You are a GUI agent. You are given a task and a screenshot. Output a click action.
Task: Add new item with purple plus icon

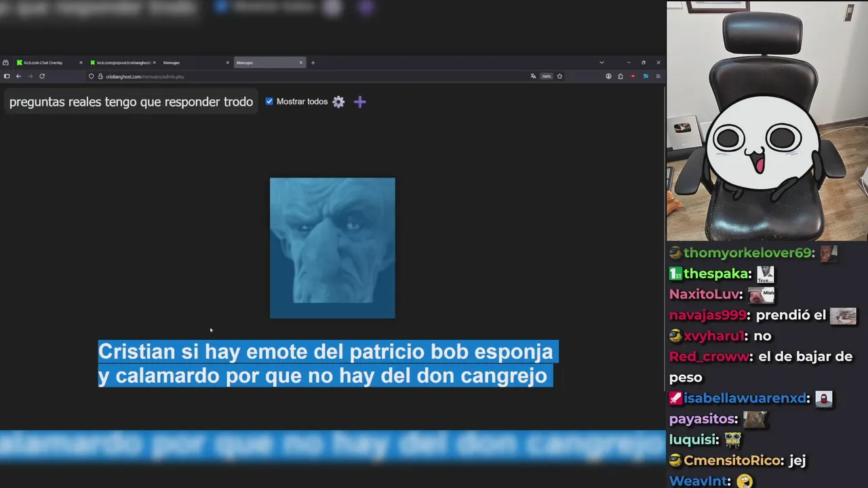pyautogui.click(x=360, y=102)
